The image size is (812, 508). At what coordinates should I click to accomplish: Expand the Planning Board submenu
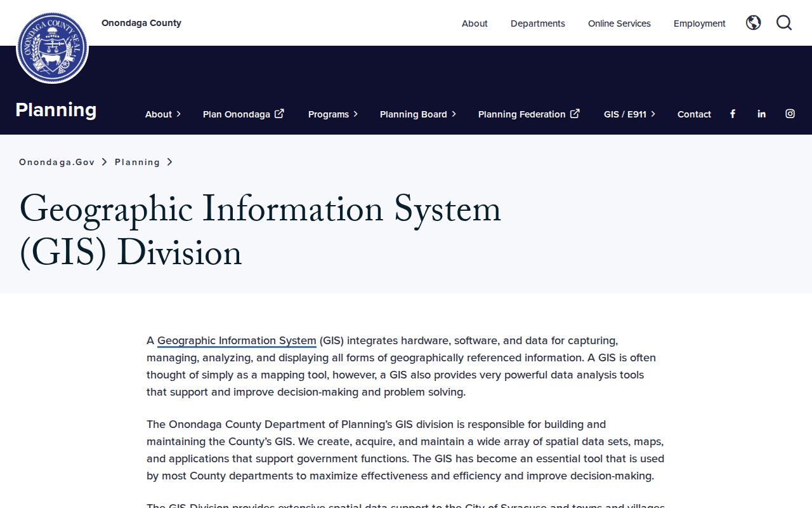click(x=418, y=114)
